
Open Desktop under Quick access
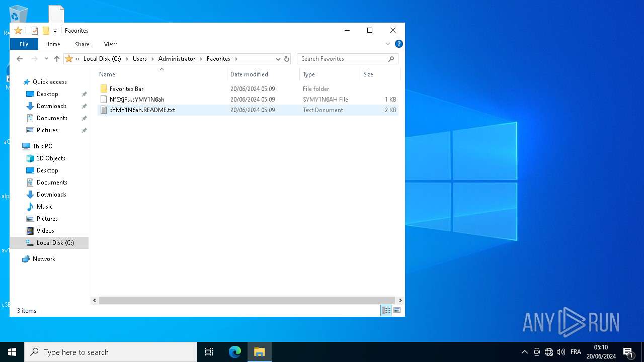click(47, 94)
